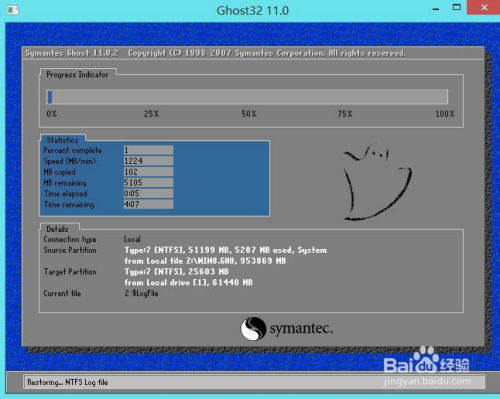
Task: Click the jingyan.baidu.com watermark link
Action: point(428,381)
